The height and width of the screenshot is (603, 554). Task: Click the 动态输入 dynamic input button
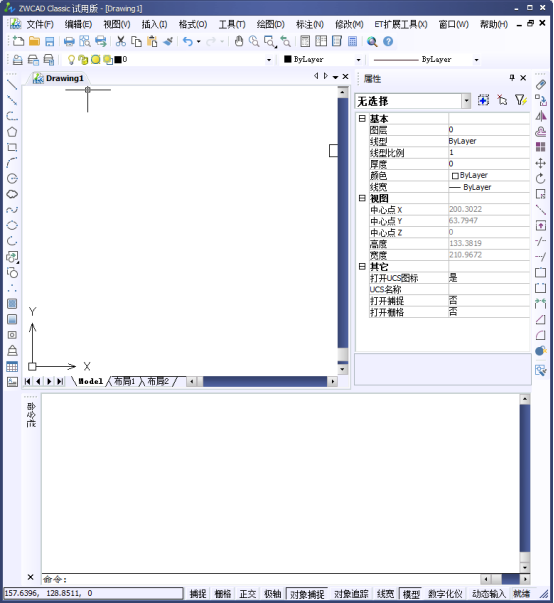[x=488, y=593]
